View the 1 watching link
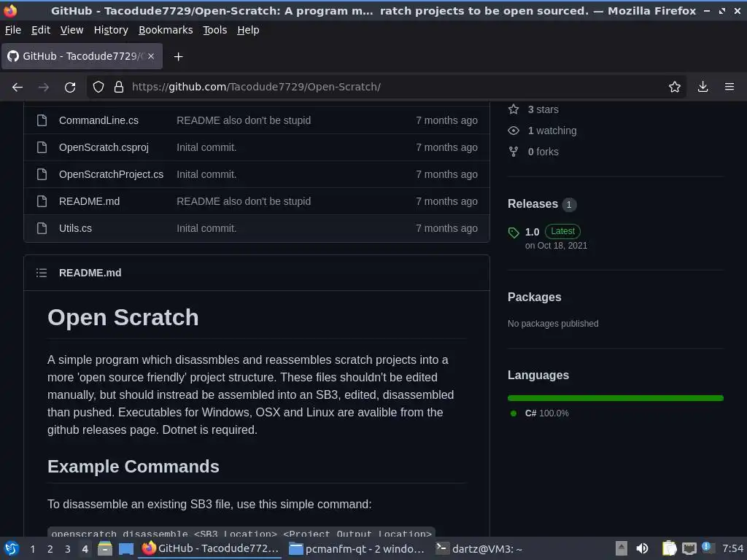This screenshot has width=747, height=560. click(551, 131)
